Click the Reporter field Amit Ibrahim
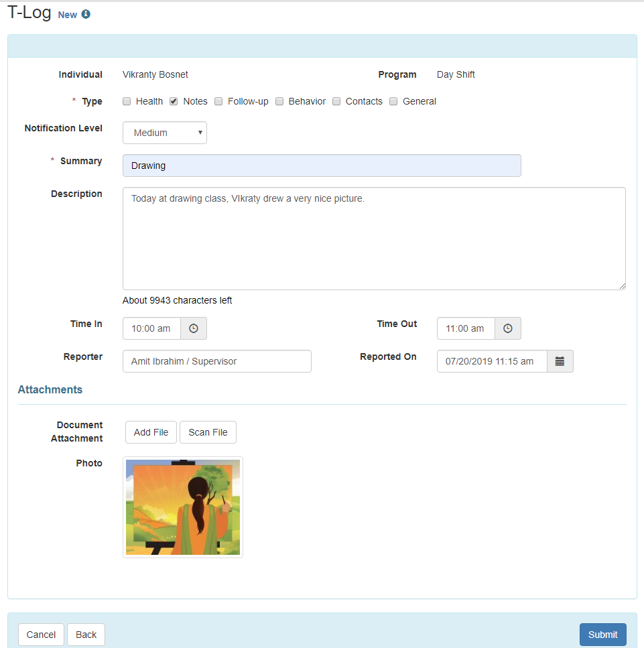This screenshot has width=644, height=648. pyautogui.click(x=217, y=361)
